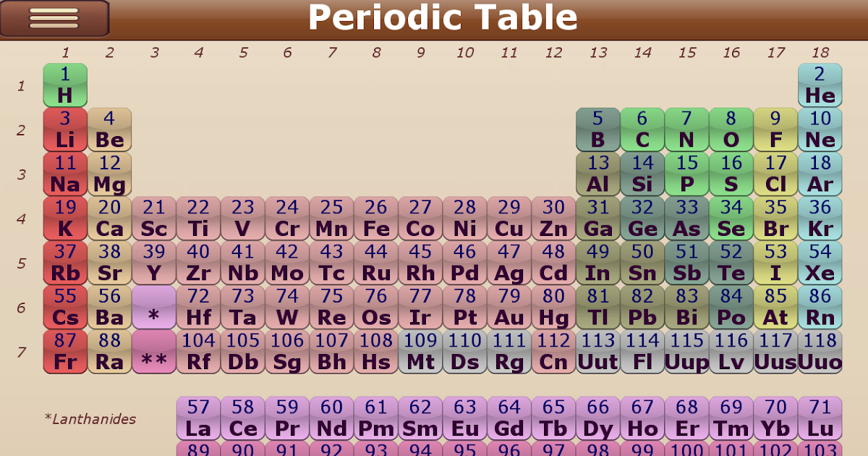Image resolution: width=868 pixels, height=456 pixels.
Task: Select the Hydrogen (H) element tile
Action: pyautogui.click(x=65, y=85)
